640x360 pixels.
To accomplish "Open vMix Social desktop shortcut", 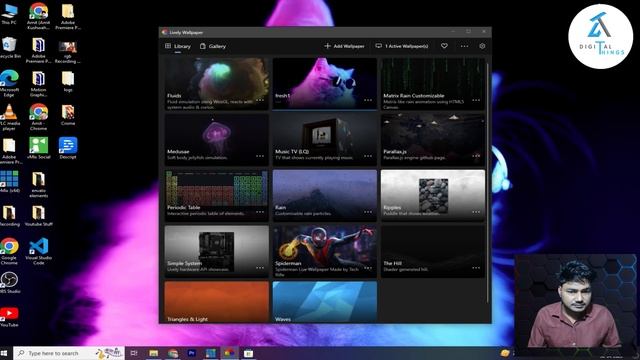I will click(38, 148).
